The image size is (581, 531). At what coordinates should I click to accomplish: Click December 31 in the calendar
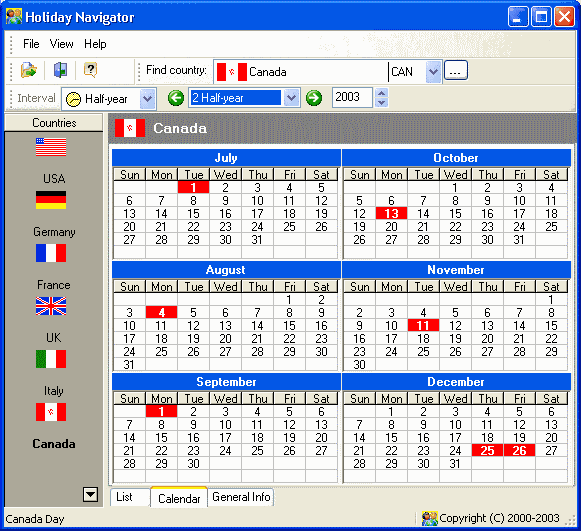click(x=455, y=464)
